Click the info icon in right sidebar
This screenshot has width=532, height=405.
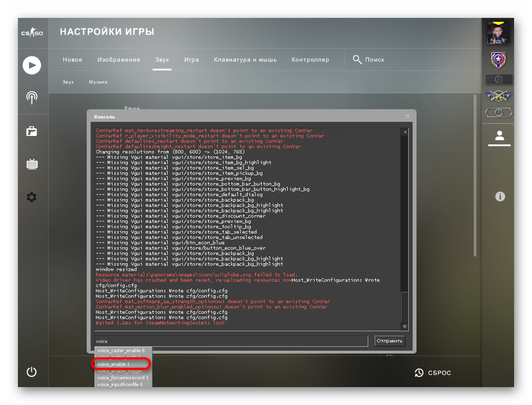pyautogui.click(x=500, y=196)
